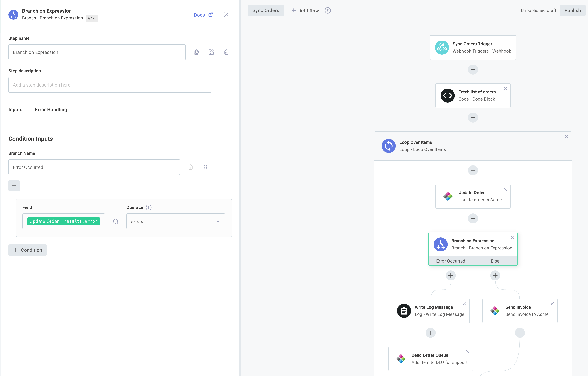Copy the step using the duplicate icon

[196, 52]
